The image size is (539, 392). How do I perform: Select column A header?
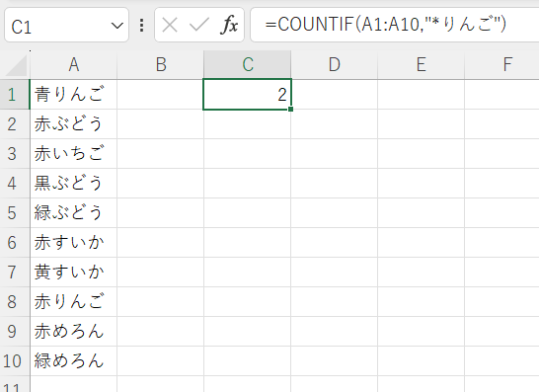tap(74, 64)
